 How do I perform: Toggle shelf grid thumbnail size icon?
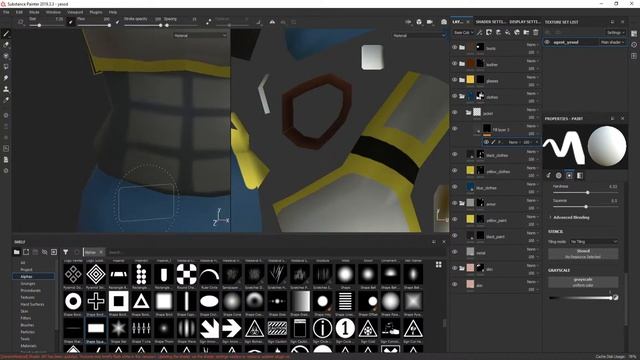coord(439,264)
